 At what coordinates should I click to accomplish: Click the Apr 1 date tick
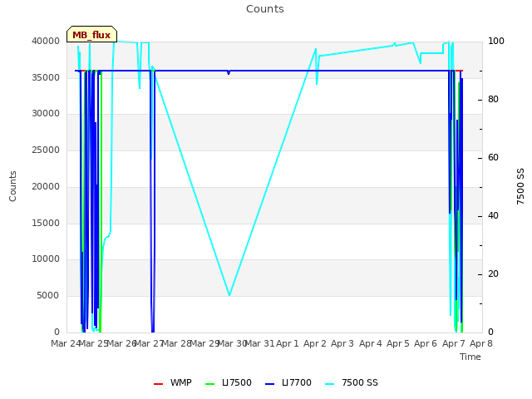click(288, 343)
